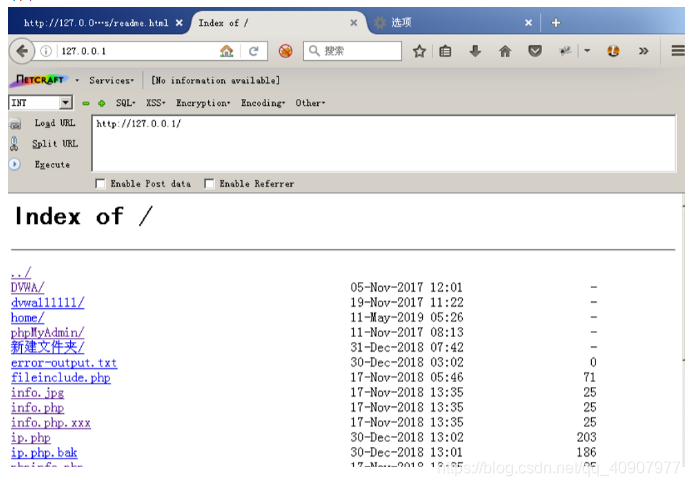Screen dimensions: 690x486
Task: Open the SQL menu in HackBar
Action: 125,103
